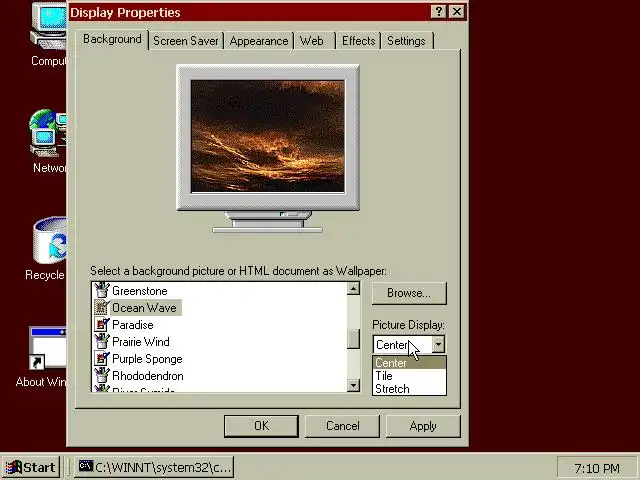Click the Browse... button
The image size is (640, 480).
pos(409,293)
